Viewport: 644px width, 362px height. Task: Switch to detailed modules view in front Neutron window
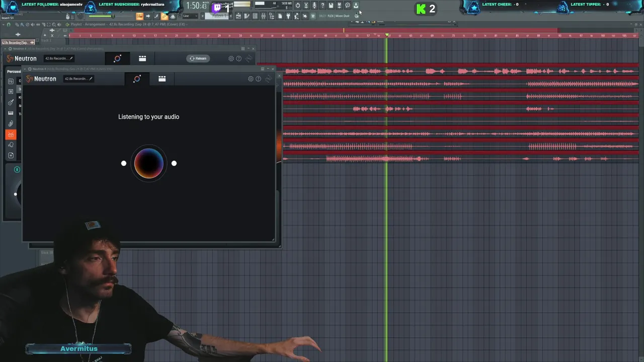click(162, 79)
